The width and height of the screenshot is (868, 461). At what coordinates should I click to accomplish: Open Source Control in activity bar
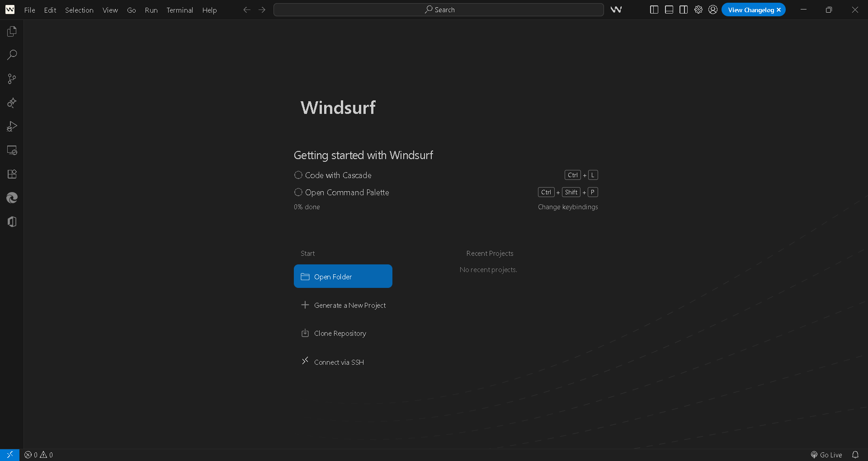point(12,79)
